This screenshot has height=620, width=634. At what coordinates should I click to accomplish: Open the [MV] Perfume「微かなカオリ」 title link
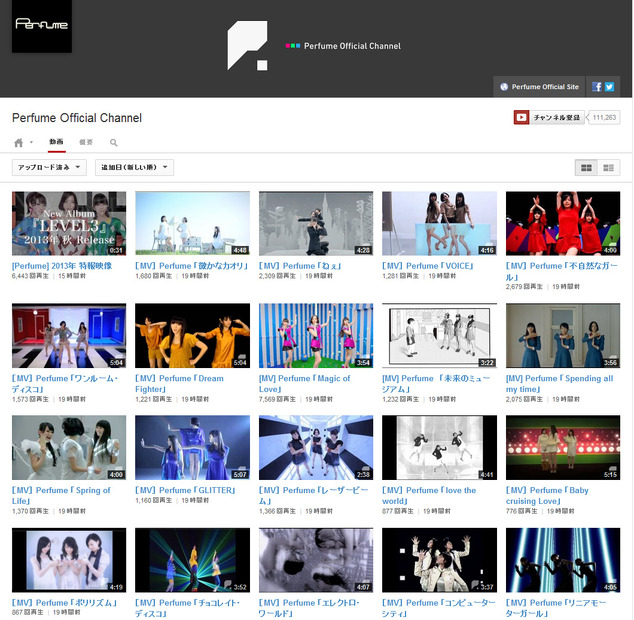tap(192, 266)
